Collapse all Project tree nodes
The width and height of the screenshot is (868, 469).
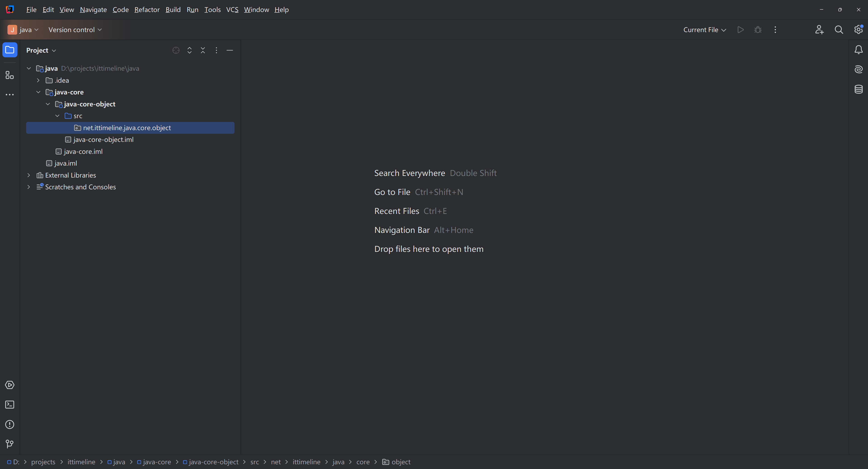[203, 50]
